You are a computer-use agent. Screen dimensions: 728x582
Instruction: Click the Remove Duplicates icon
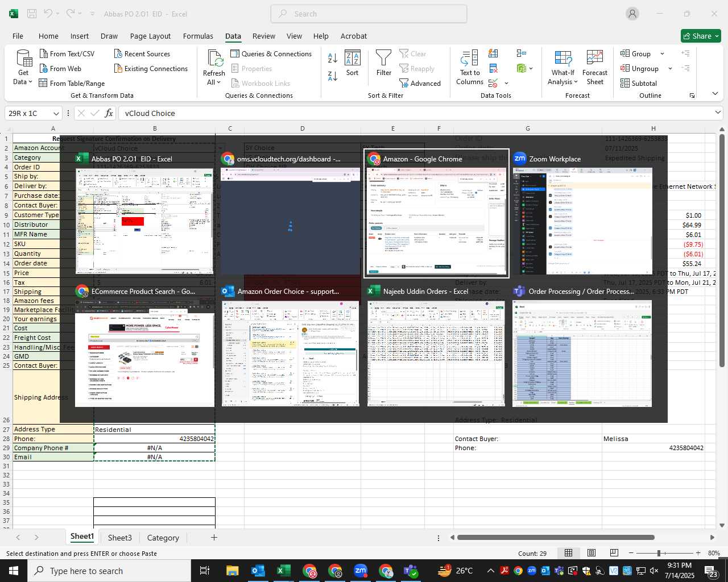(x=493, y=68)
